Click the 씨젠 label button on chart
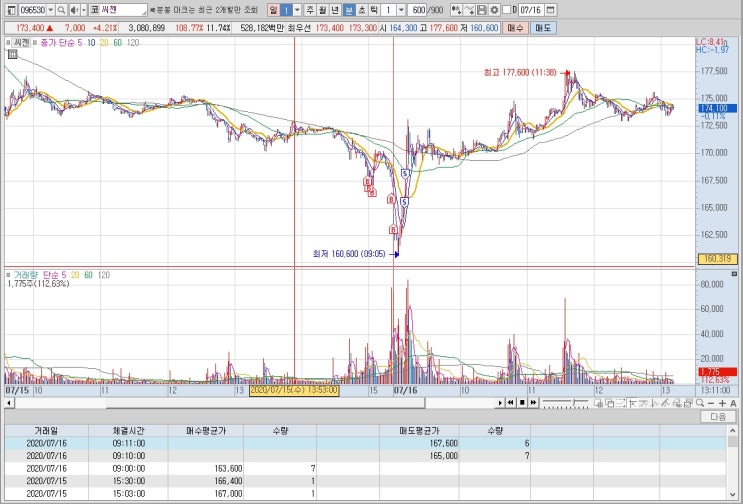Screen dimensions: 743x504 (x=21, y=43)
